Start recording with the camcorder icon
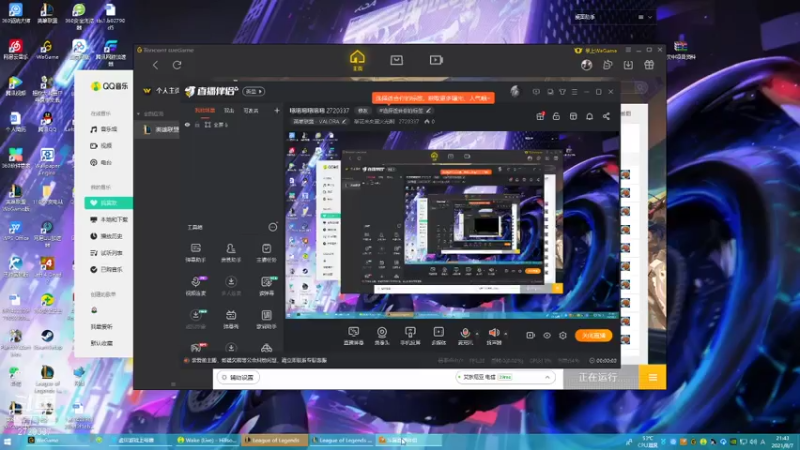 (x=530, y=335)
